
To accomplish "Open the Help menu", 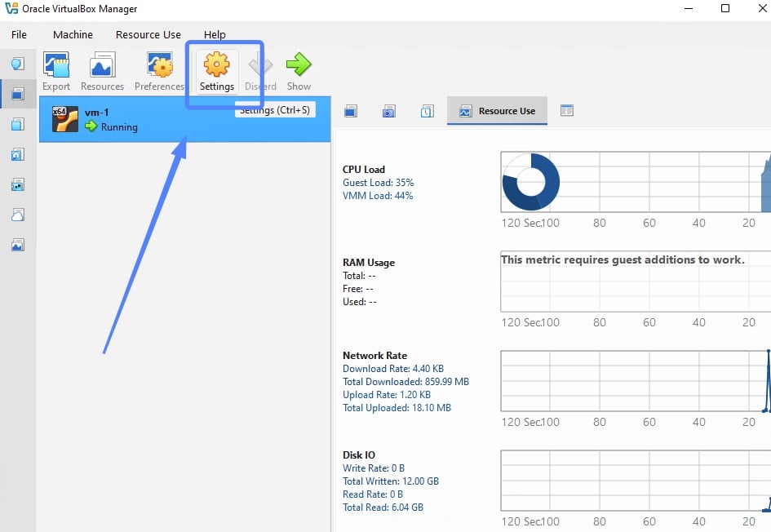I will [x=215, y=34].
